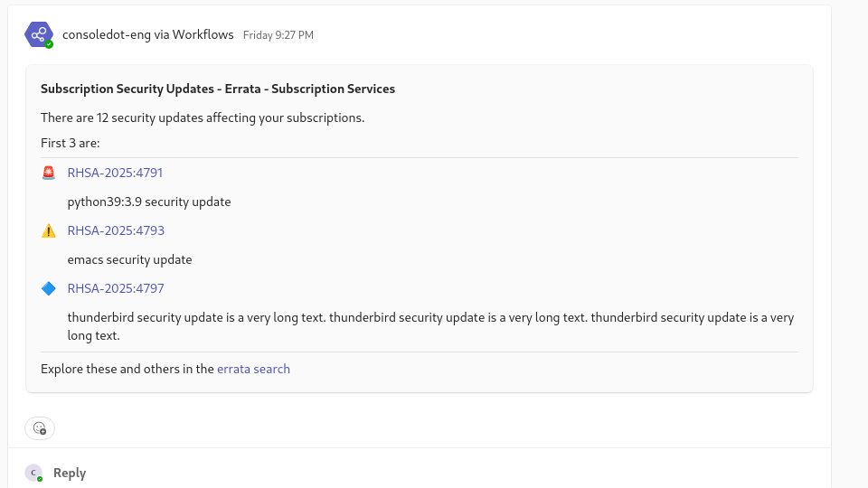Add an emoji reaction to the message
Image resolution: width=868 pixels, height=488 pixels.
click(x=40, y=428)
